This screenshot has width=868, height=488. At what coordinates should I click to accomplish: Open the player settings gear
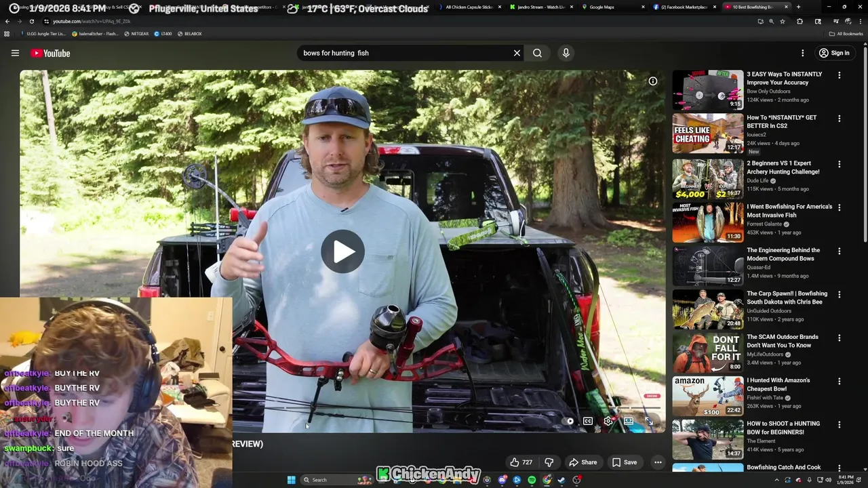pyautogui.click(x=608, y=421)
